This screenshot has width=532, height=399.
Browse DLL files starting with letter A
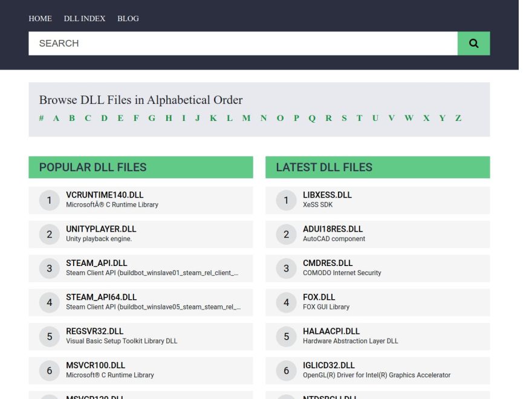coord(56,118)
